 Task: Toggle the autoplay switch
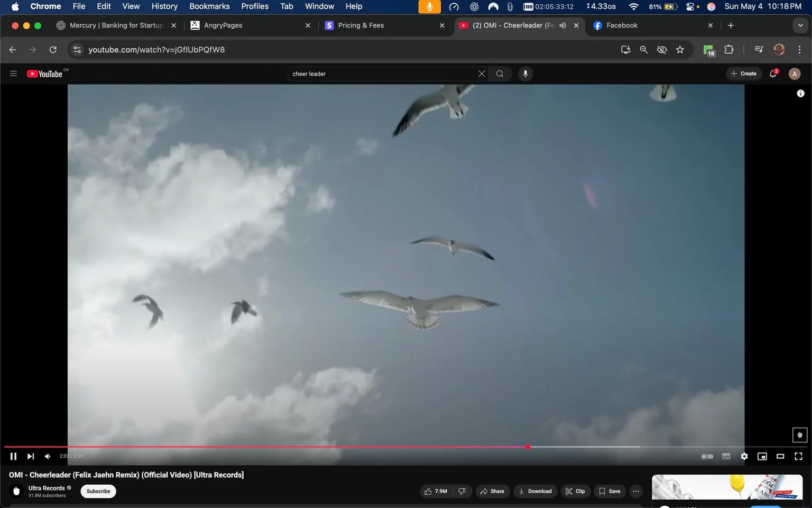[x=707, y=456]
